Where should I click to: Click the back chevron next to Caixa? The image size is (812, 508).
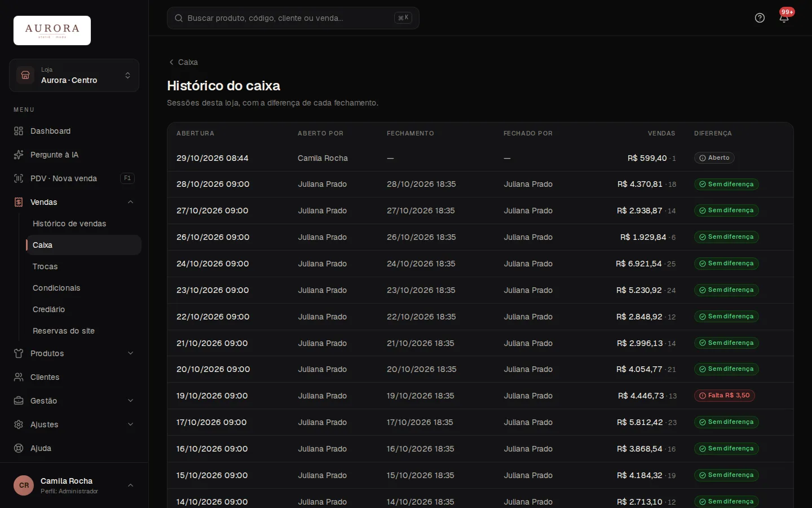[171, 62]
